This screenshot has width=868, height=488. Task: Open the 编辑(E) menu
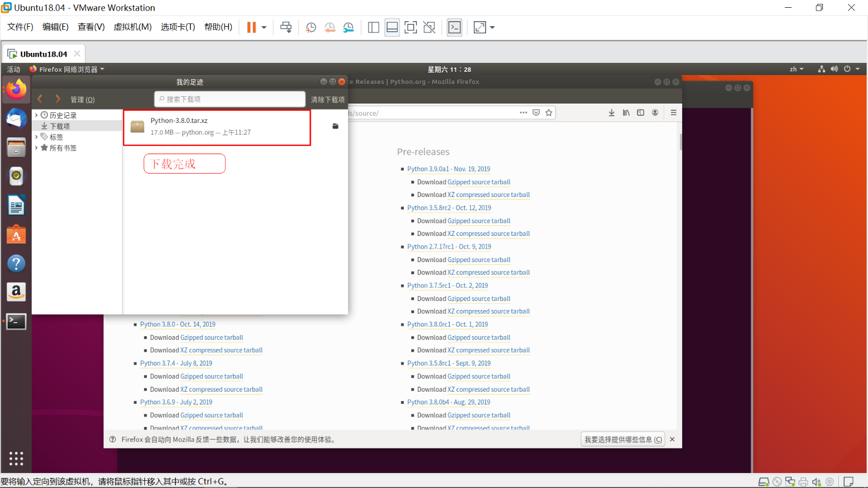pos(55,27)
